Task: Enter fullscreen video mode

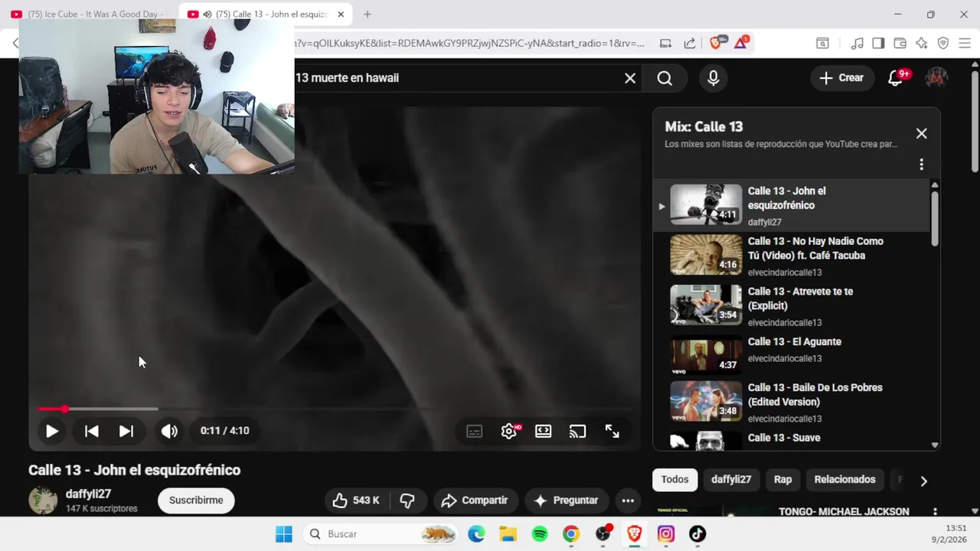Action: pyautogui.click(x=612, y=431)
